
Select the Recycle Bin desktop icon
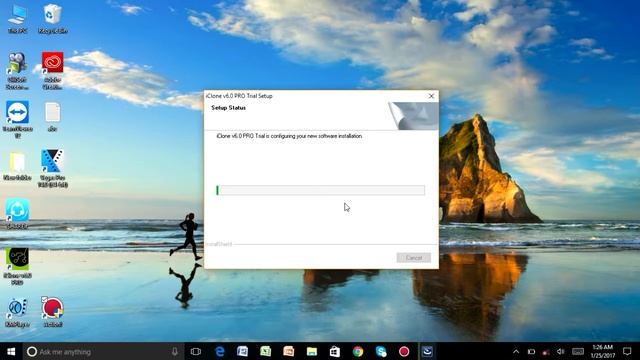point(53,19)
